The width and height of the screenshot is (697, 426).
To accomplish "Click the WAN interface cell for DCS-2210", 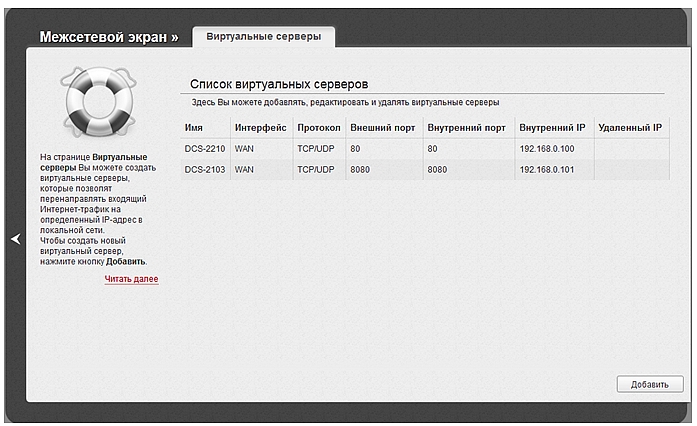I will click(x=244, y=149).
